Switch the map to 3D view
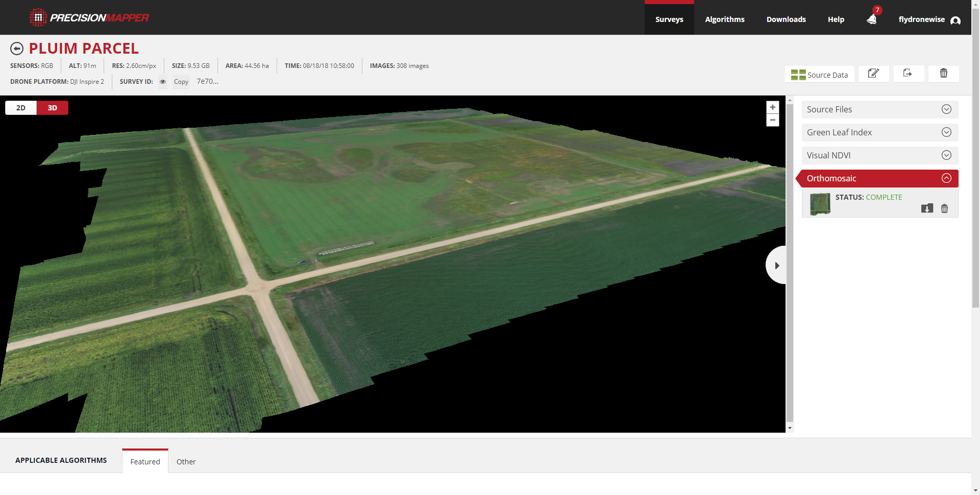 [53, 108]
